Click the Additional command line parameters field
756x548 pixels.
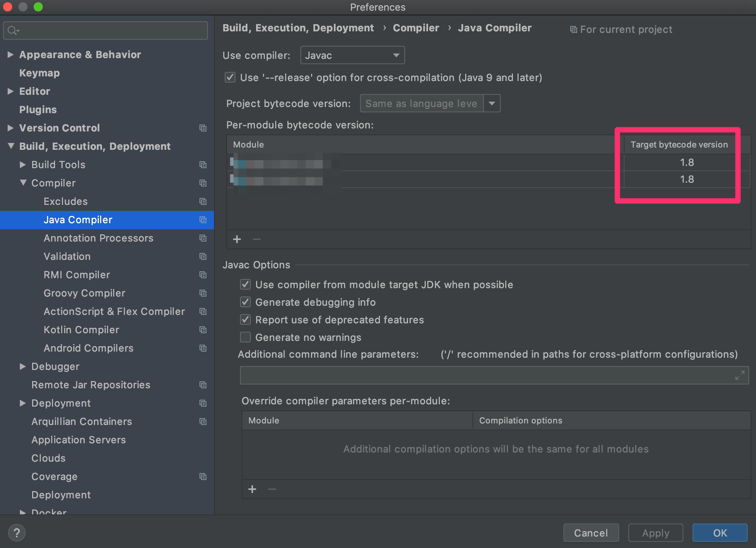click(485, 375)
